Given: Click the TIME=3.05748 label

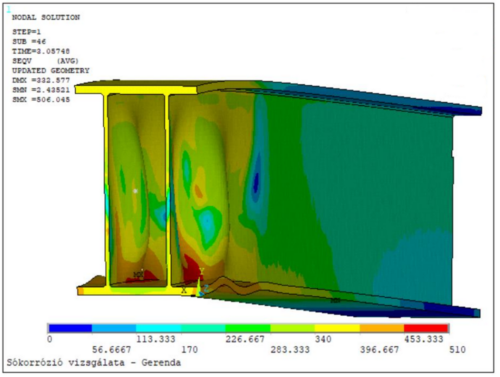Looking at the screenshot, I should 41,51.
